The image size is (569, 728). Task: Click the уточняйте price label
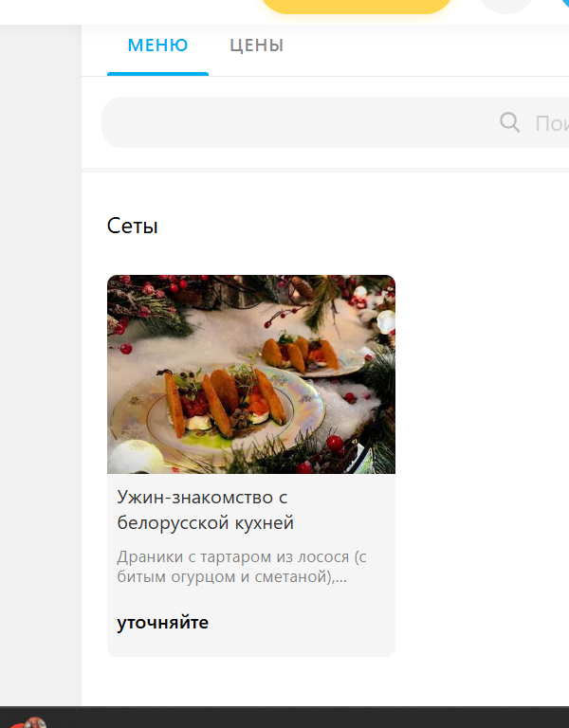pos(162,622)
